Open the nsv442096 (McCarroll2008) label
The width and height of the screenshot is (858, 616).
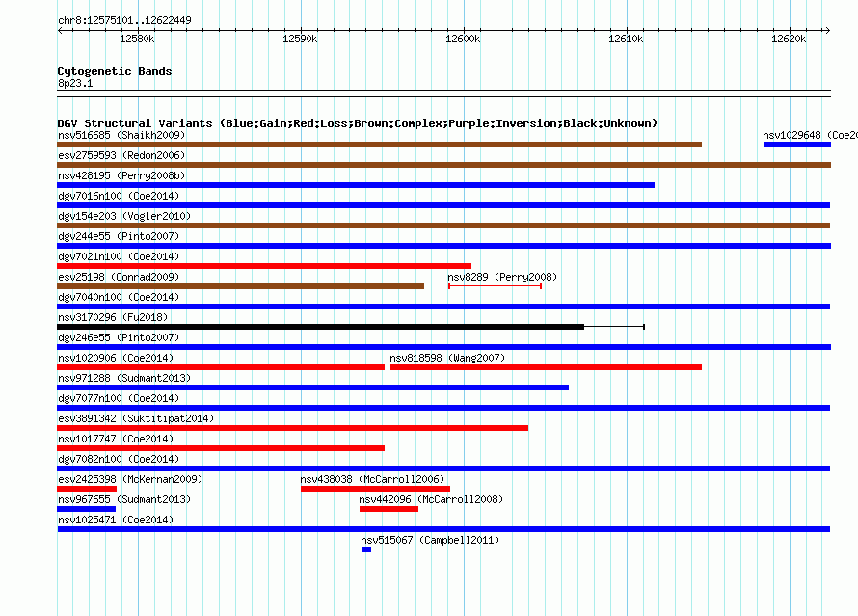[x=431, y=499]
